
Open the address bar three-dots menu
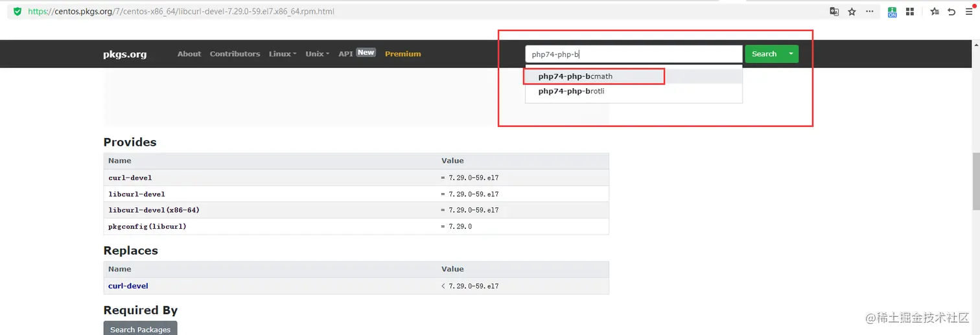click(x=870, y=12)
